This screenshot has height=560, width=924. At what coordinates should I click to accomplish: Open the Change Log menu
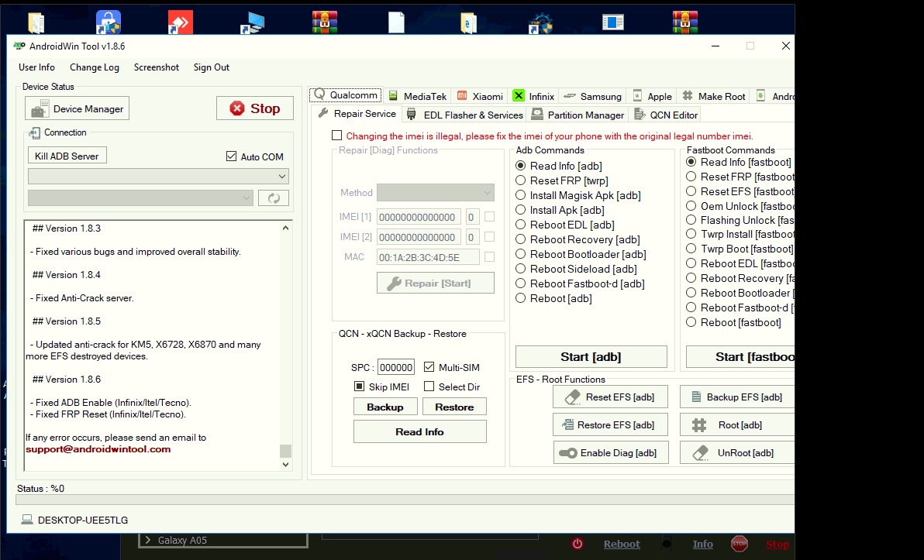pyautogui.click(x=94, y=67)
